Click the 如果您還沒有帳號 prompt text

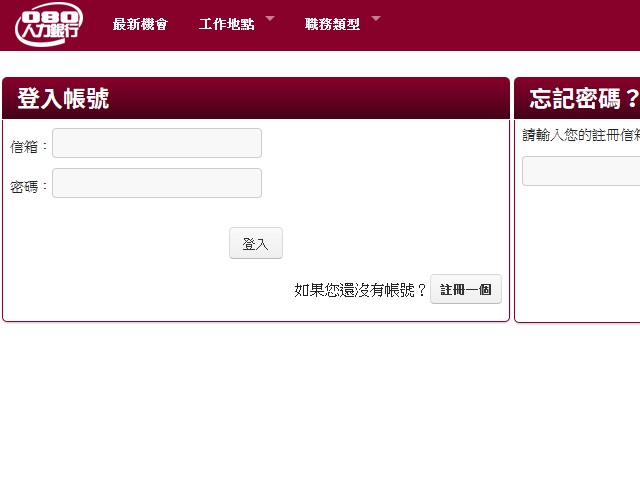[360, 290]
